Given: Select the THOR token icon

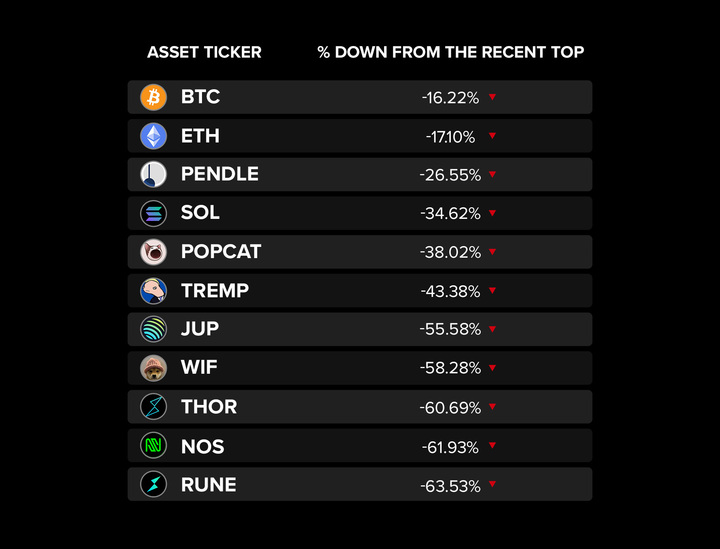Looking at the screenshot, I should tap(153, 407).
